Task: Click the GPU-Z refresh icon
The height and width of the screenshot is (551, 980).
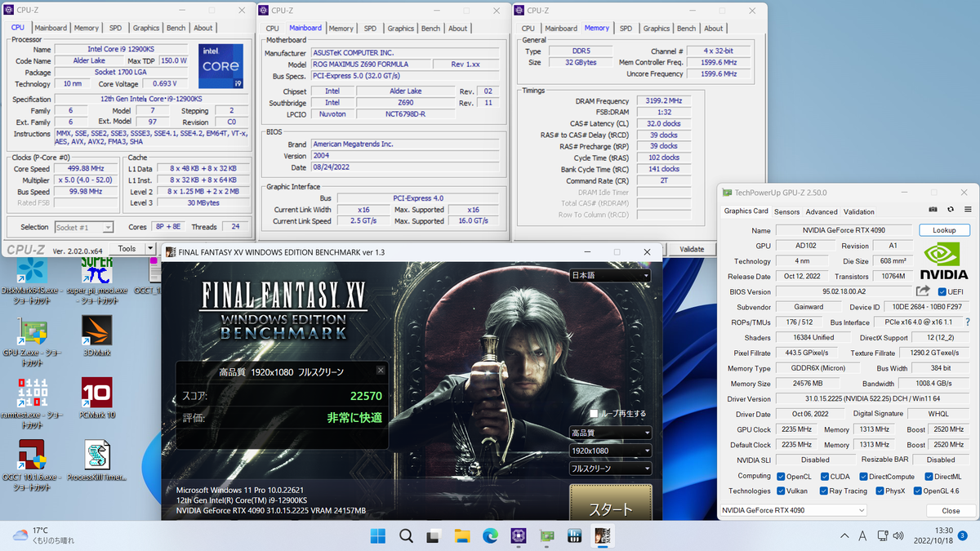Action: coord(949,211)
